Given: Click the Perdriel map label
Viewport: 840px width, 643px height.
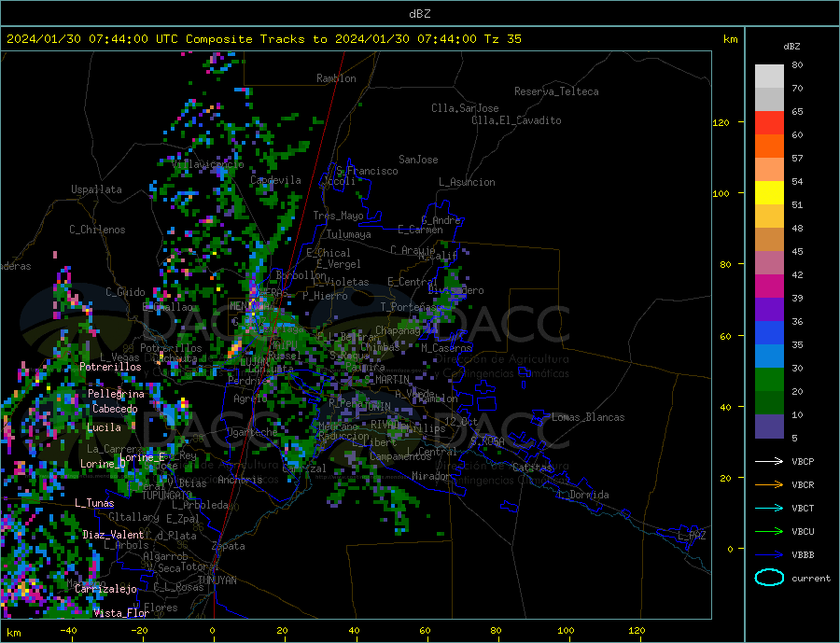Looking at the screenshot, I should [249, 381].
